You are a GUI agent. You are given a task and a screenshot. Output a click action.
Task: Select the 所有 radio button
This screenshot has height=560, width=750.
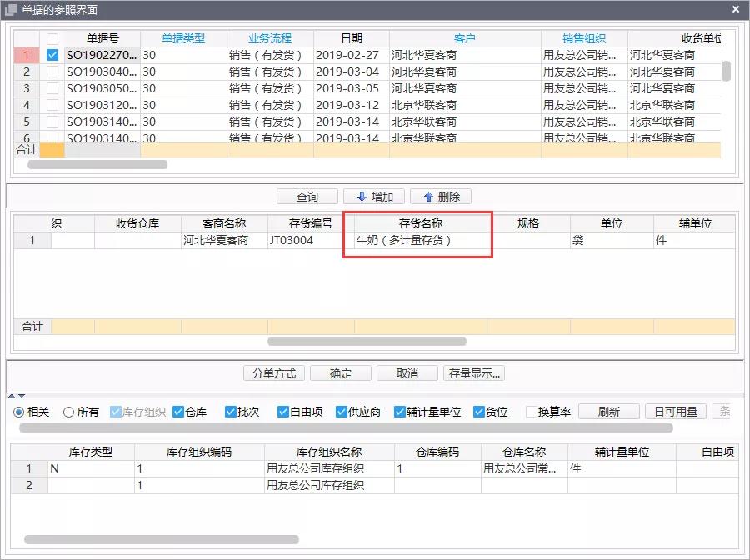point(69,412)
